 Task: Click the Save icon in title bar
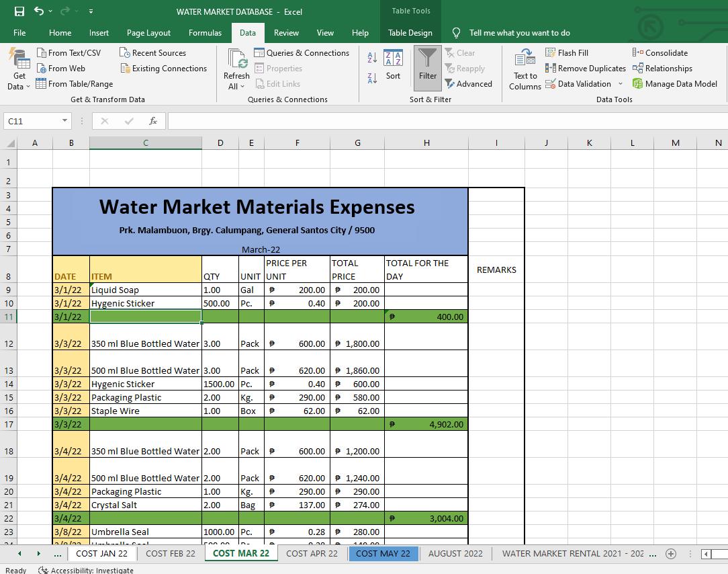[19, 11]
